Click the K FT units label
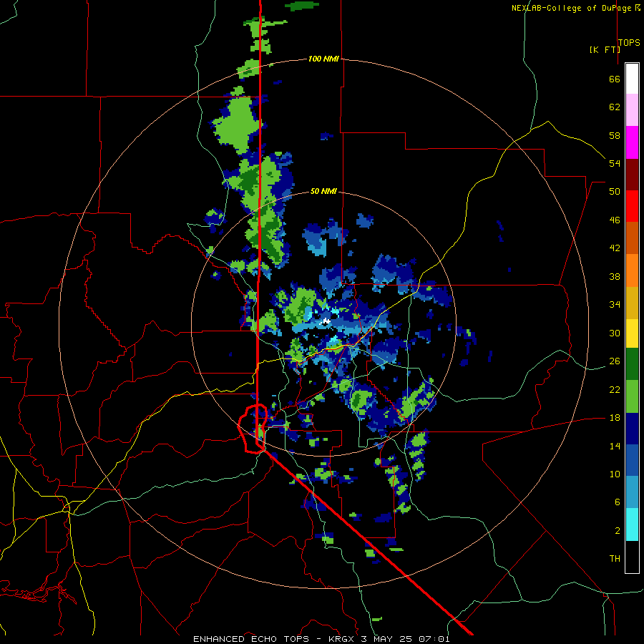 pyautogui.click(x=605, y=49)
